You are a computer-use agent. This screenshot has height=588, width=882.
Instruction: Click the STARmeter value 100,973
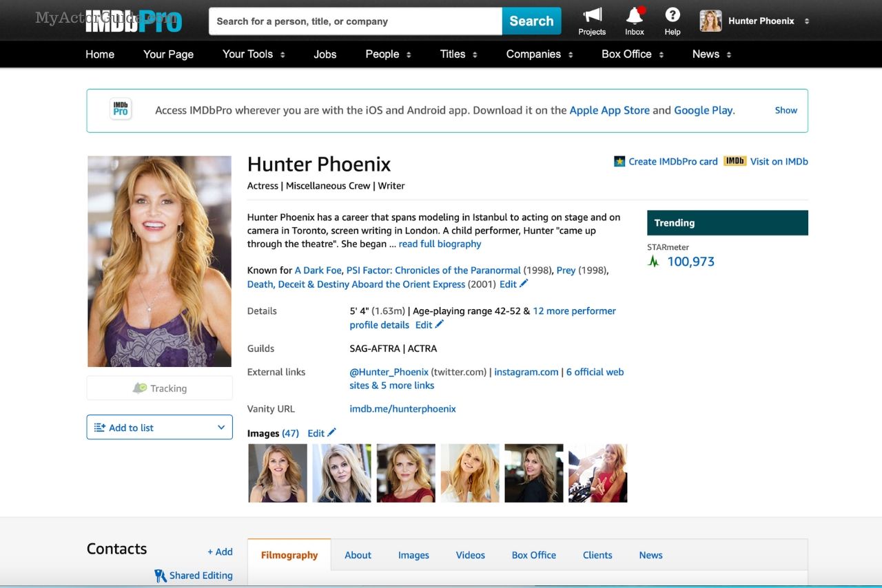click(x=691, y=262)
